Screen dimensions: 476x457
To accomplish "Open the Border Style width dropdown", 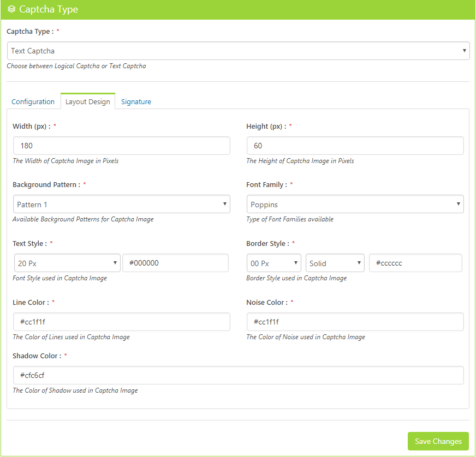I will coord(273,263).
